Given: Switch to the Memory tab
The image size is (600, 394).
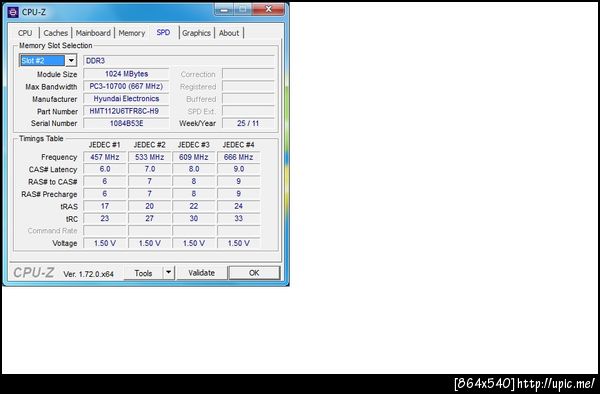Looking at the screenshot, I should tap(132, 33).
